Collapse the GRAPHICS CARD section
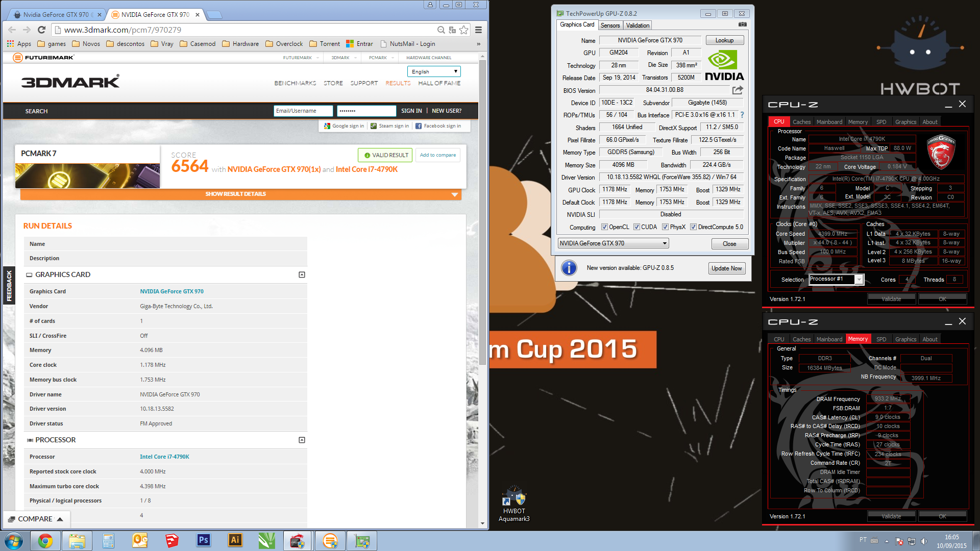This screenshot has width=980, height=551. 302,274
